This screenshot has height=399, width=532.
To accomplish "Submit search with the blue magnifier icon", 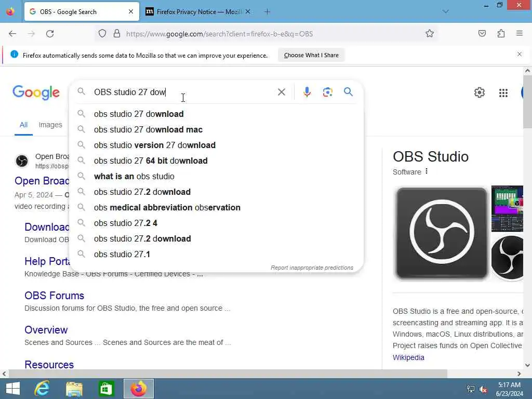I will click(x=348, y=91).
